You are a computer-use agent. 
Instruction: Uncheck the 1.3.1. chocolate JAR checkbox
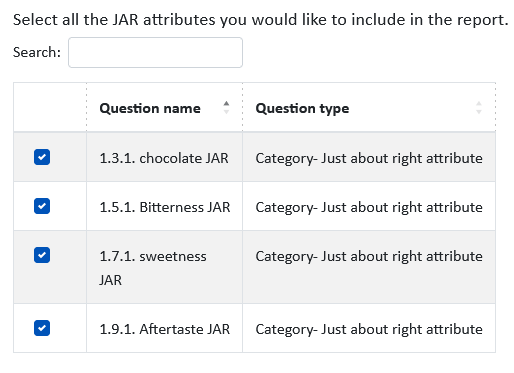coord(42,157)
